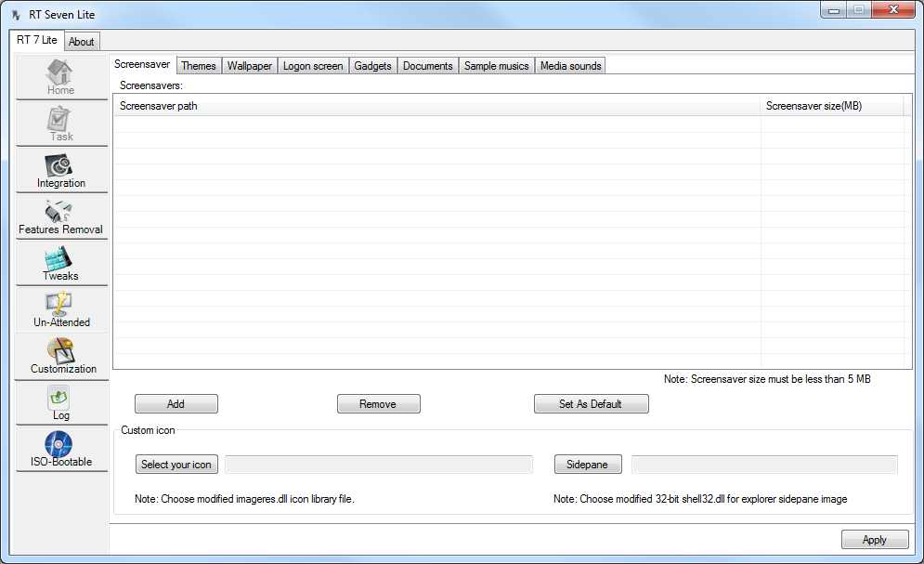Click the custom icon path field
The image size is (924, 564).
379,465
